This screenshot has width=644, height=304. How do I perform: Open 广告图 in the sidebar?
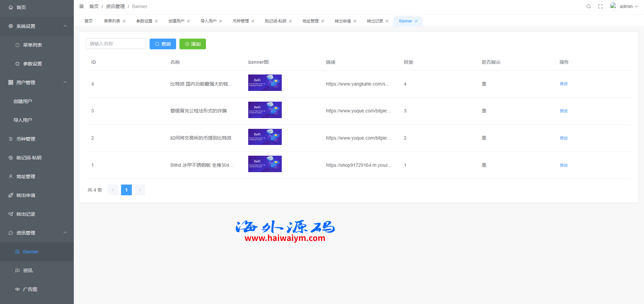[30, 289]
